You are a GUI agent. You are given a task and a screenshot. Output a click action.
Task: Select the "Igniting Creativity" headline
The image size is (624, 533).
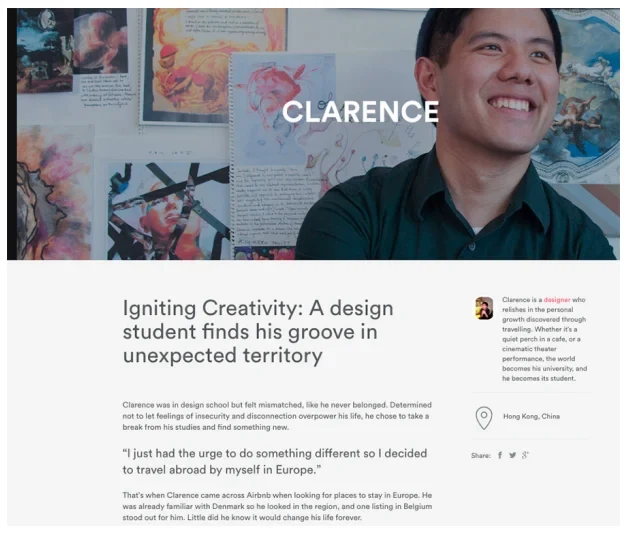258,332
